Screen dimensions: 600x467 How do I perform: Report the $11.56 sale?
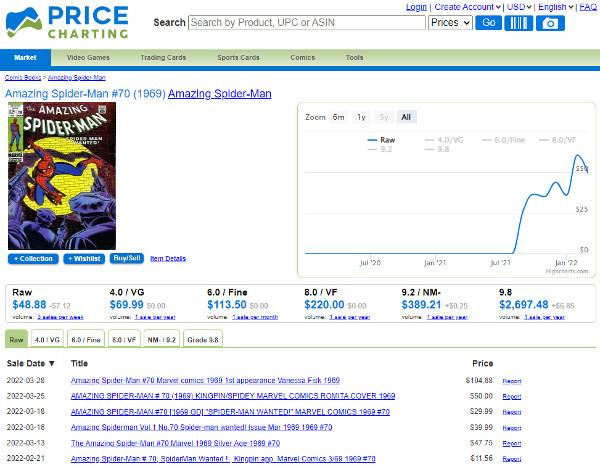tap(512, 459)
